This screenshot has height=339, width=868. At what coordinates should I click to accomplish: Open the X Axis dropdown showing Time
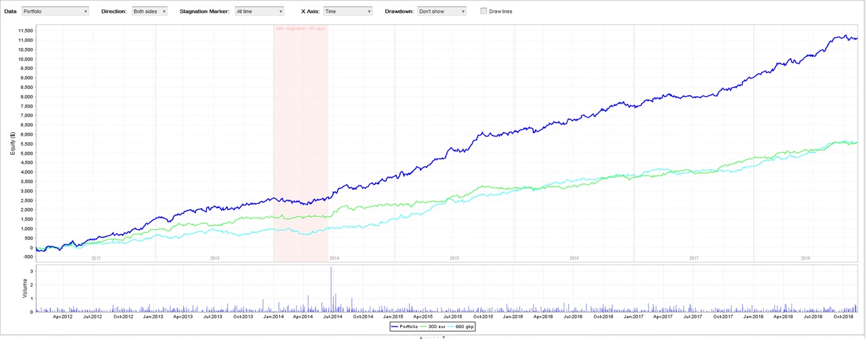tap(348, 12)
